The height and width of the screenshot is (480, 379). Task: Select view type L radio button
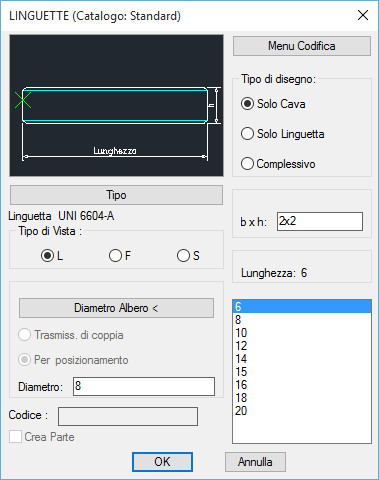[52, 256]
